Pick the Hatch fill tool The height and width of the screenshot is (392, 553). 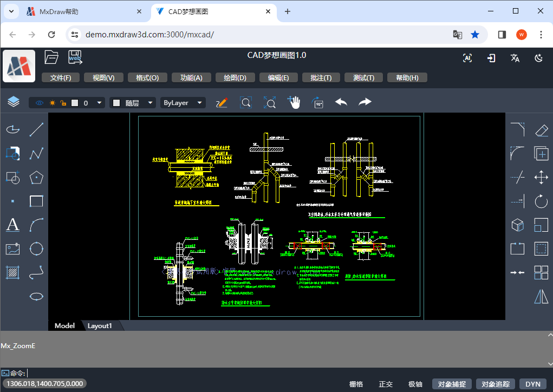[12, 272]
